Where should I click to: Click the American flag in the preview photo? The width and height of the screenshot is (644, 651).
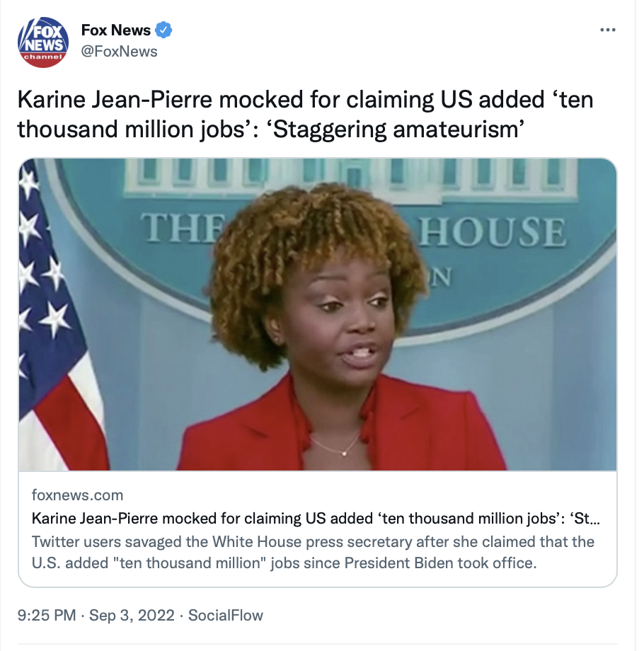[59, 316]
